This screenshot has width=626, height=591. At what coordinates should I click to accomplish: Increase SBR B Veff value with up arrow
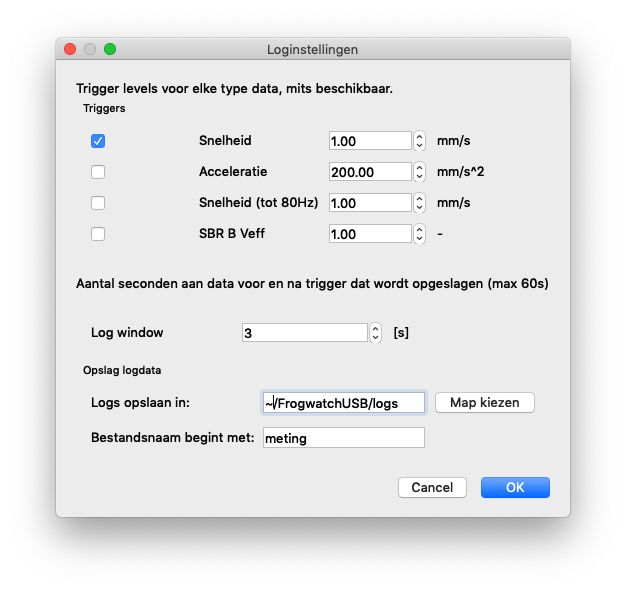click(419, 230)
